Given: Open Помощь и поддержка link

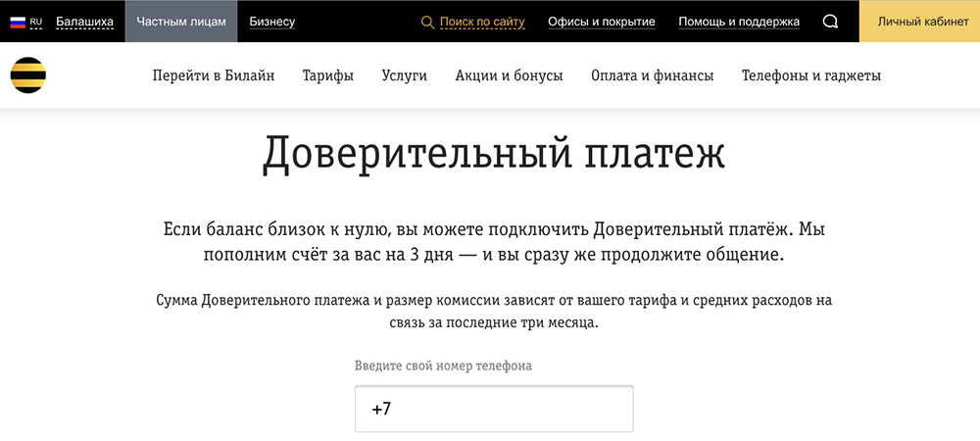Looking at the screenshot, I should (739, 22).
